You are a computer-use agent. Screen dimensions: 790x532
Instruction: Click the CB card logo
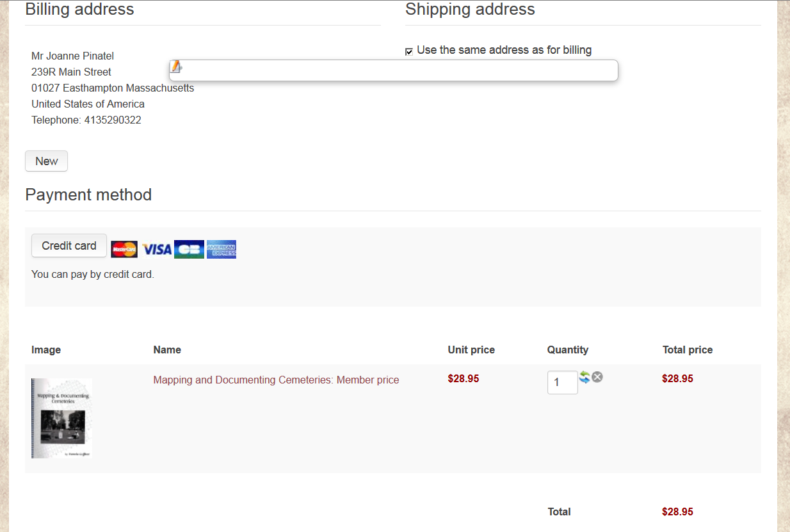coord(189,249)
